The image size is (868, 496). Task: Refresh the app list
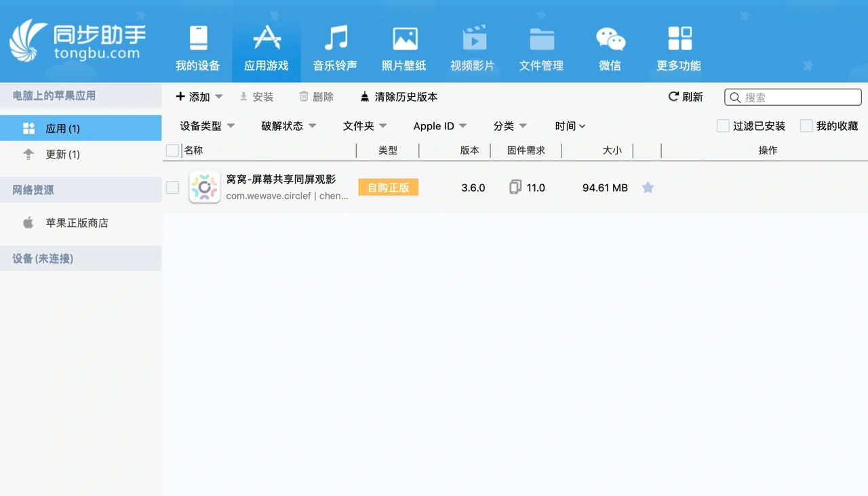tap(685, 97)
